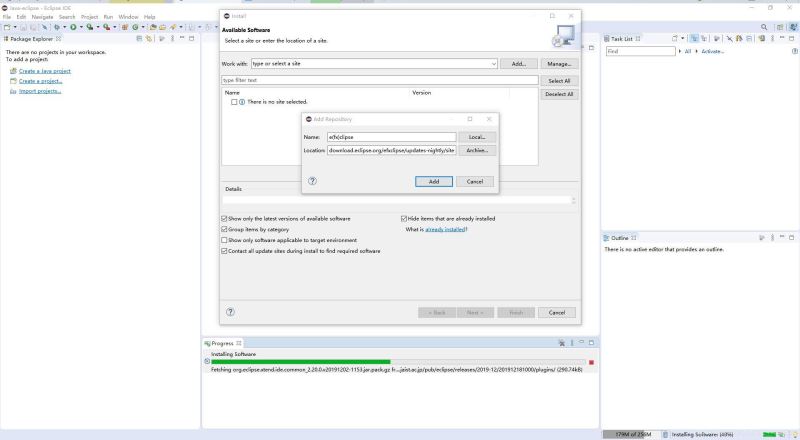This screenshot has height=440, width=800.
Task: Open the Window menu
Action: point(128,17)
